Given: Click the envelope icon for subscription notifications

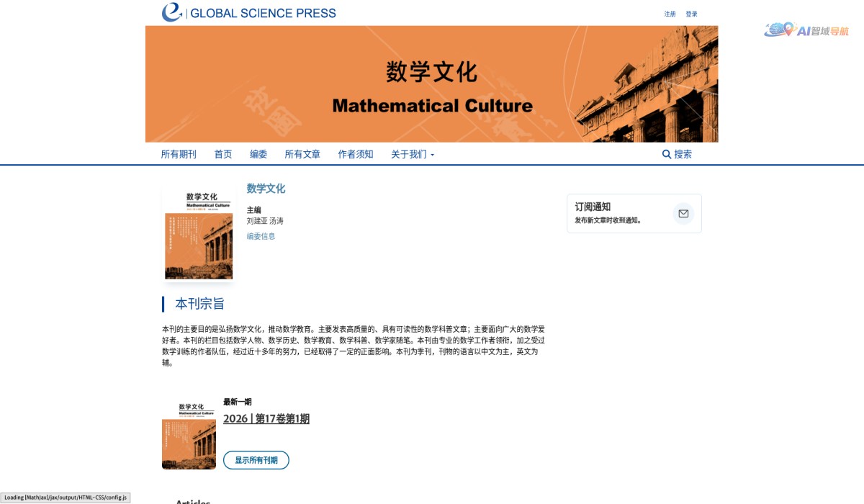Looking at the screenshot, I should pyautogui.click(x=683, y=213).
